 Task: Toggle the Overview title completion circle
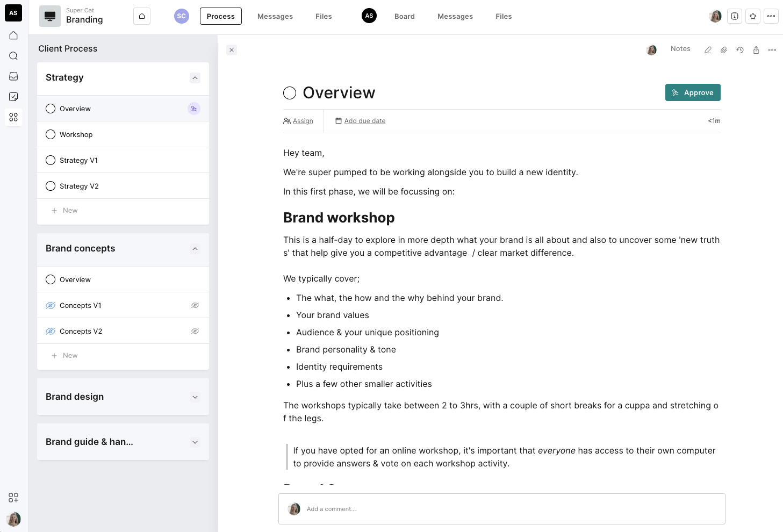tap(290, 93)
